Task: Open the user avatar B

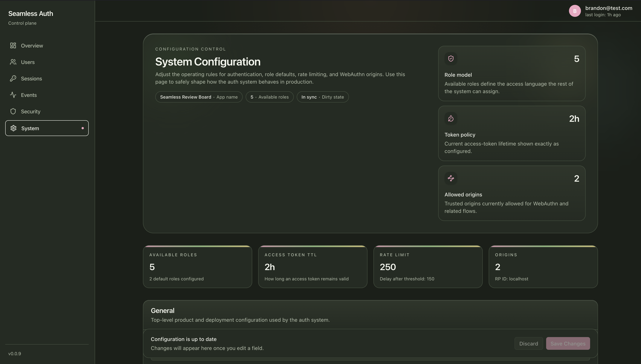Action: click(x=575, y=11)
